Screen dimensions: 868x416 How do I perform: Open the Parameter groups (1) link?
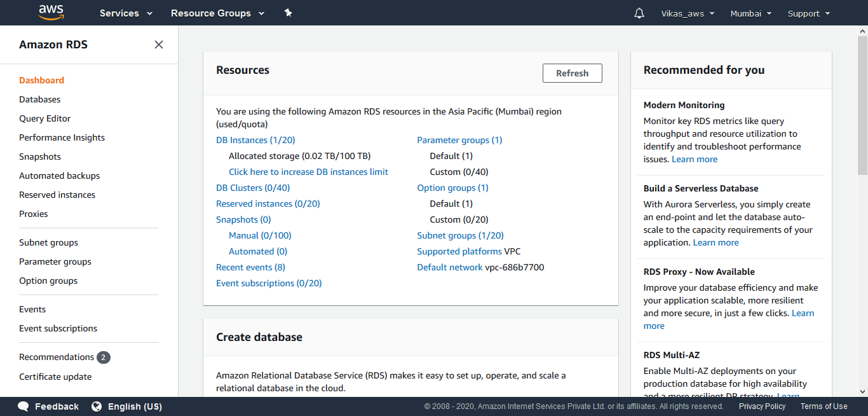(x=459, y=140)
